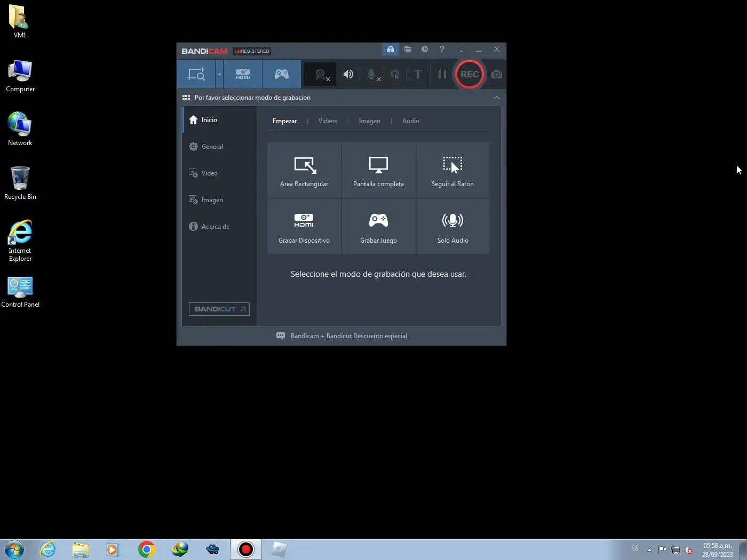Click the lock icon in title bar

[391, 49]
